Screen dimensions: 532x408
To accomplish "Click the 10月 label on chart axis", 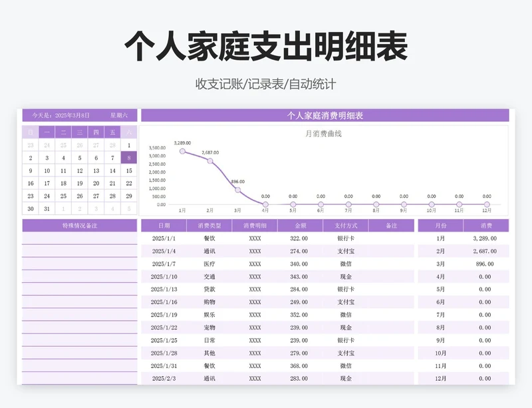I will pos(431,210).
